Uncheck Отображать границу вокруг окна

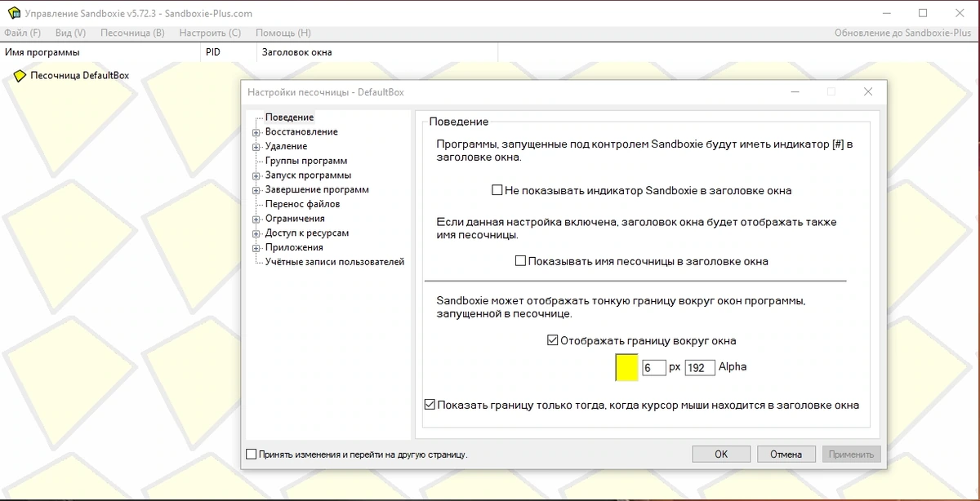pos(552,340)
